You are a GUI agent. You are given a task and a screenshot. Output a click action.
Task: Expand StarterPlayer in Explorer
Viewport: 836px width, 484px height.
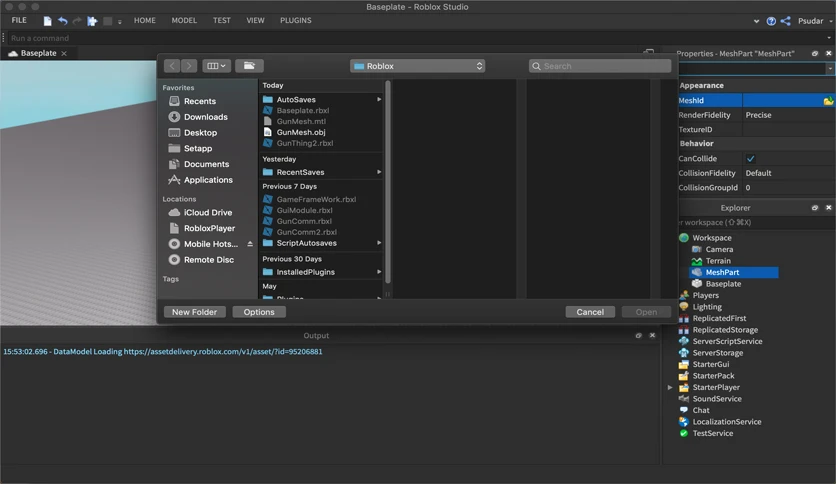pos(670,388)
